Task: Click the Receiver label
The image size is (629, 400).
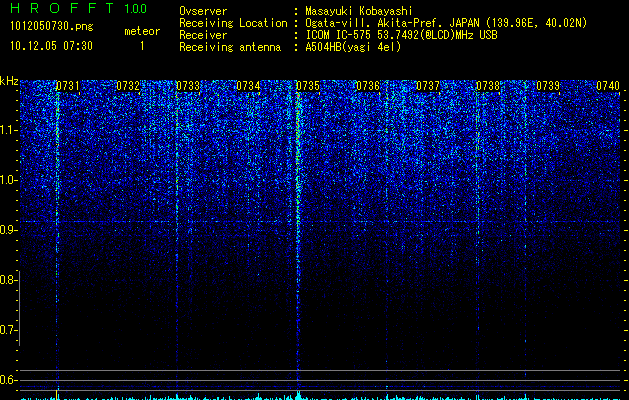Action: [203, 35]
